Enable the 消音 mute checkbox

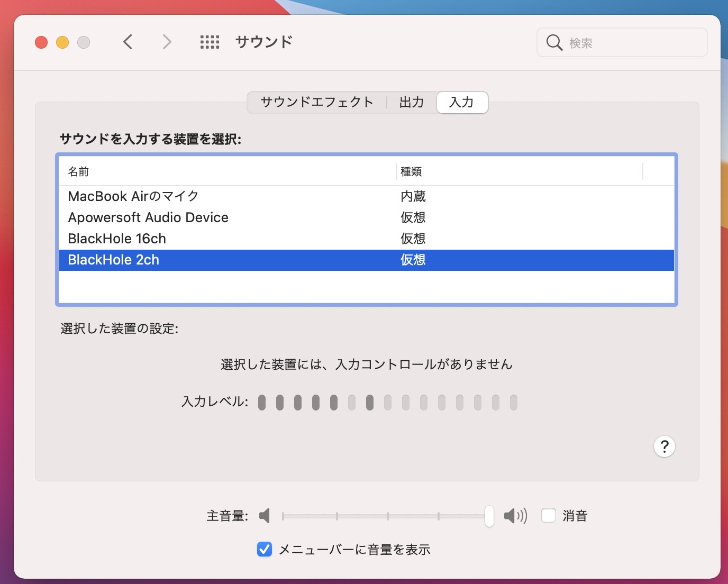pos(549,515)
